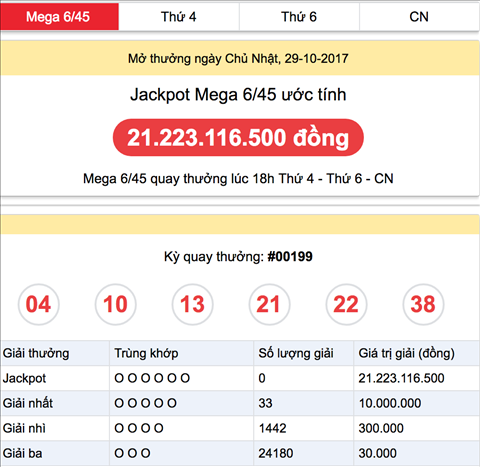Select the winning number ball 22

pos(346,304)
